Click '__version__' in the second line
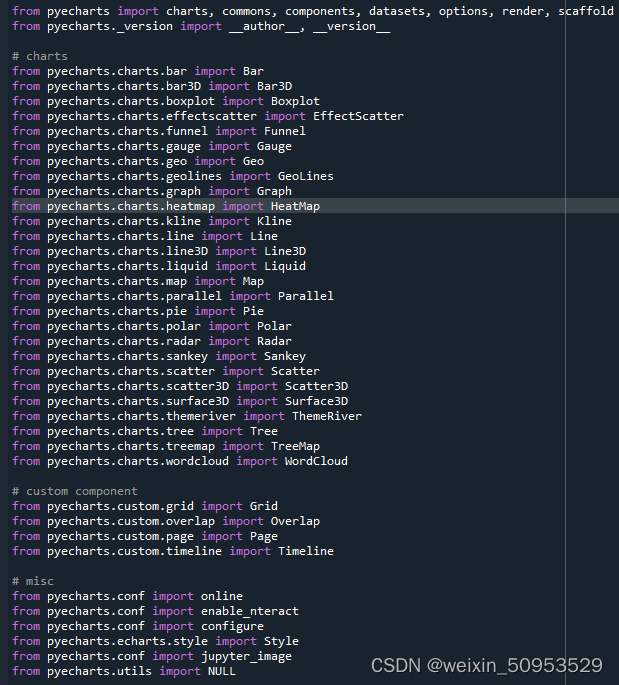 (352, 26)
